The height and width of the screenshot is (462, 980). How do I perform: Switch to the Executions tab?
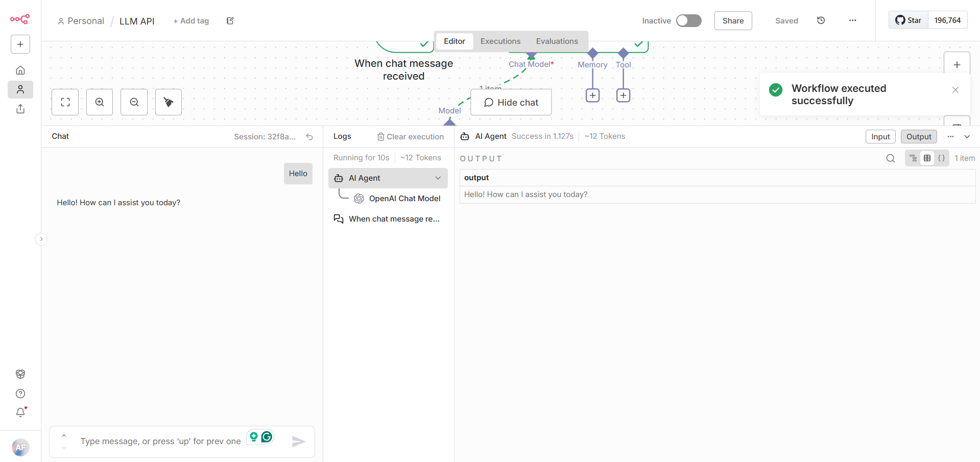[500, 41]
